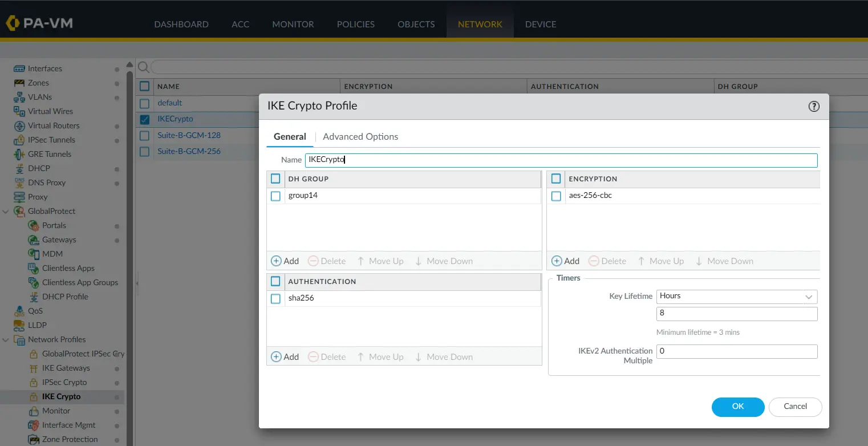This screenshot has width=868, height=446.
Task: Click the IKE Gateways icon
Action: pyautogui.click(x=34, y=368)
